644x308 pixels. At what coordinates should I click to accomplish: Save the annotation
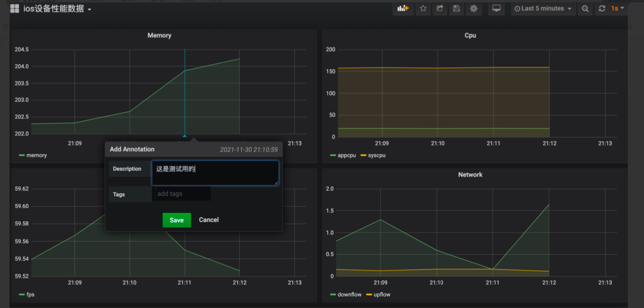pos(177,220)
